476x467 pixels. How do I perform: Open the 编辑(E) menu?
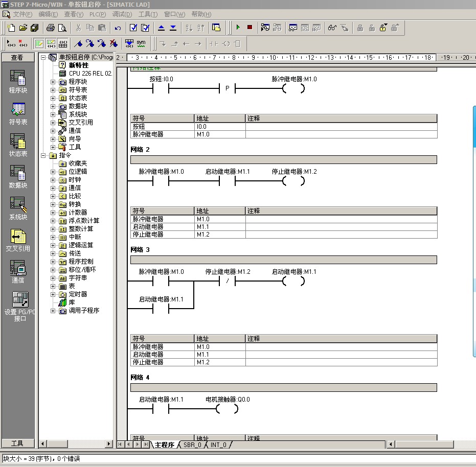pos(48,14)
